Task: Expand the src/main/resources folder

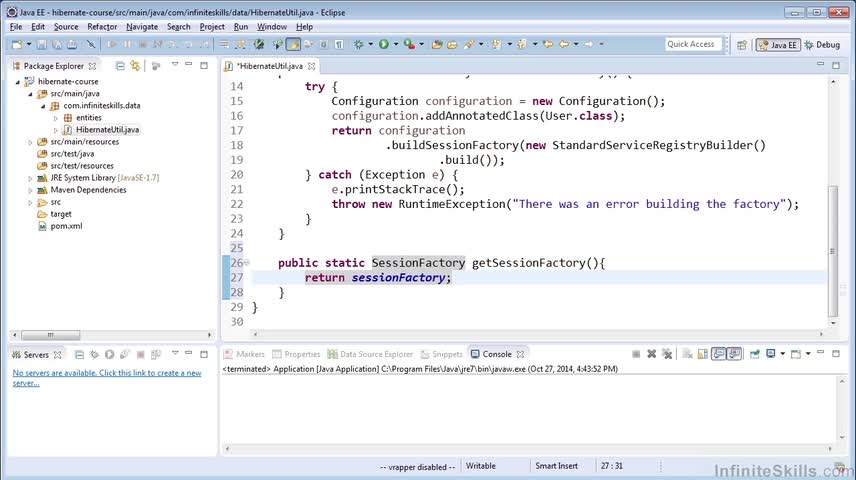Action: point(31,142)
